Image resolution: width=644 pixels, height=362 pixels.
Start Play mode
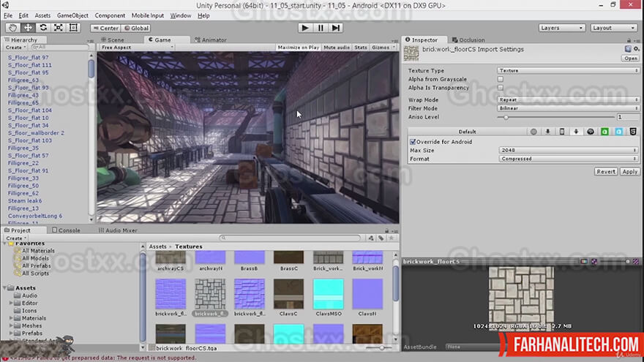304,28
